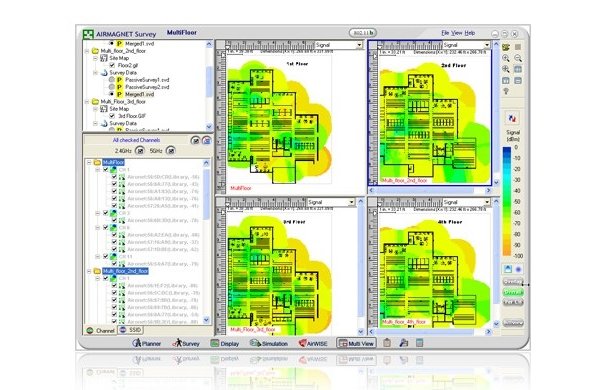Viewport: 600px width, 390px height.
Task: Select the Multi_floor_2nd_floor project tree item
Action: point(123,51)
